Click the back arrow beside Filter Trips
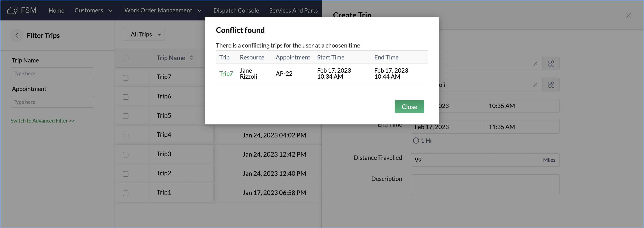The image size is (644, 228). [17, 36]
